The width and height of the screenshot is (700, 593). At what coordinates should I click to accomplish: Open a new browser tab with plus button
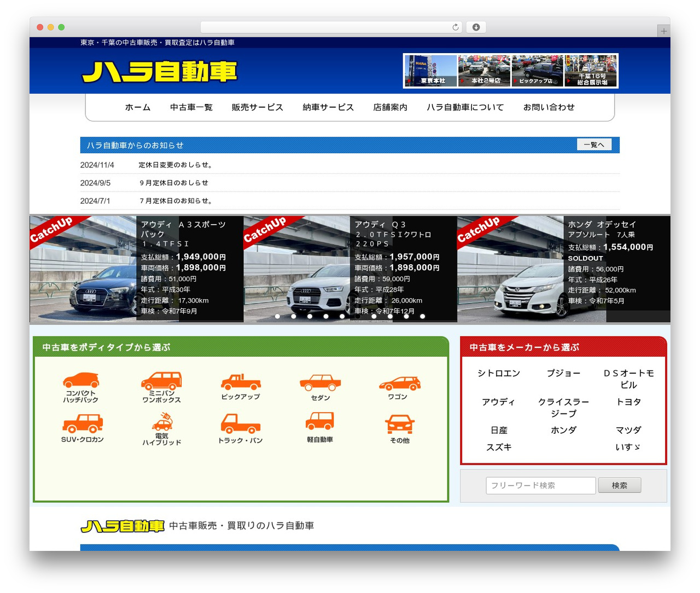663,31
